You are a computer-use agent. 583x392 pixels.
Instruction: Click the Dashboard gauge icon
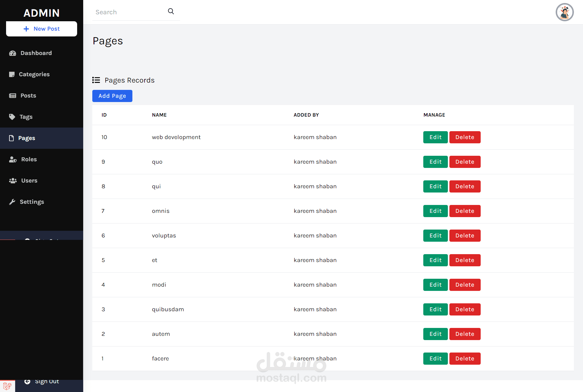(x=12, y=53)
